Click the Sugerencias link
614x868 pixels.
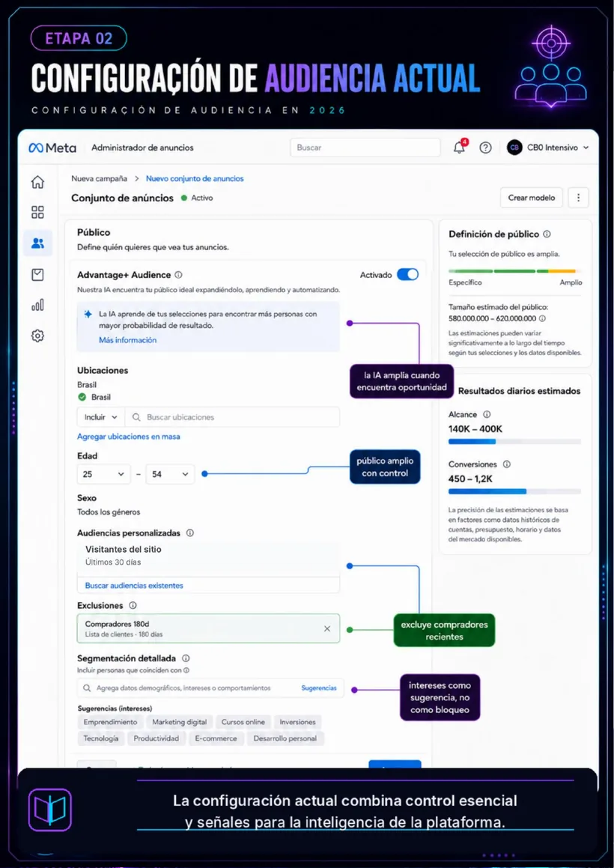point(319,688)
